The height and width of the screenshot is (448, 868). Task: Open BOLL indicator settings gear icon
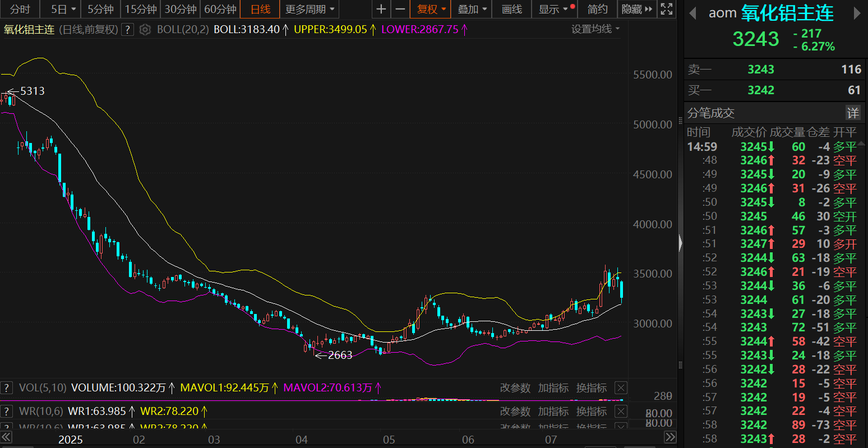pos(145,30)
